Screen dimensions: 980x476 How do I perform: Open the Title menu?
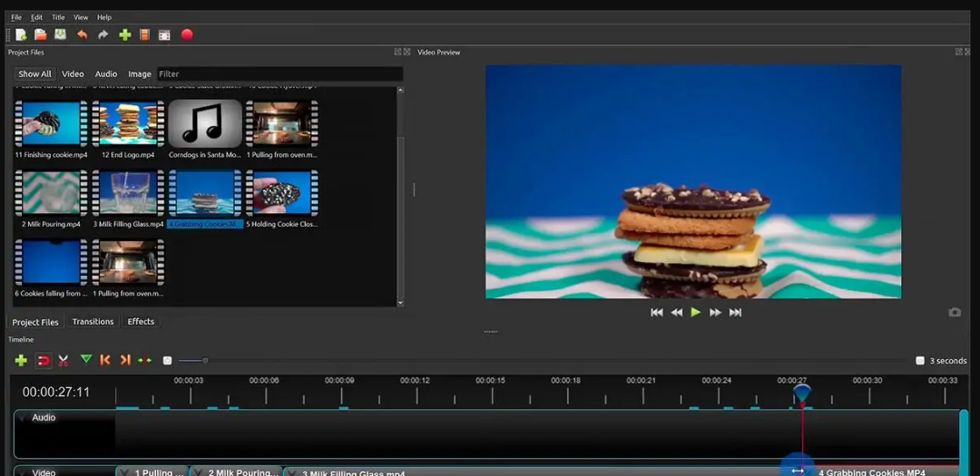point(58,17)
